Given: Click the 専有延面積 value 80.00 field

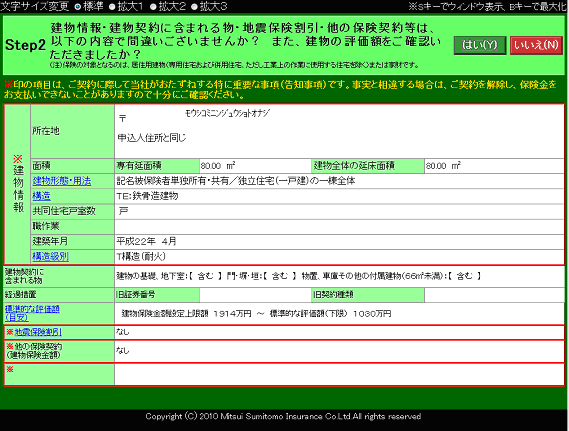Looking at the screenshot, I should (255, 166).
